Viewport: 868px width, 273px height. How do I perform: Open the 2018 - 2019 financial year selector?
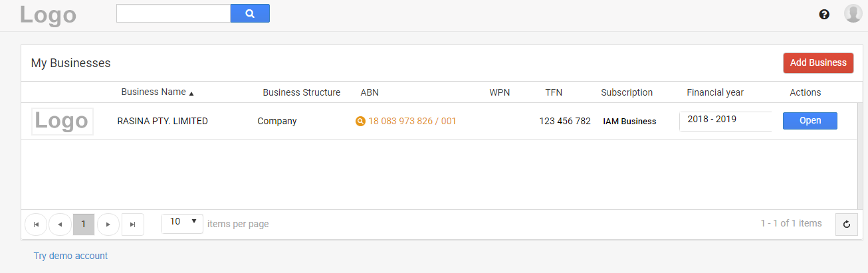coord(726,121)
